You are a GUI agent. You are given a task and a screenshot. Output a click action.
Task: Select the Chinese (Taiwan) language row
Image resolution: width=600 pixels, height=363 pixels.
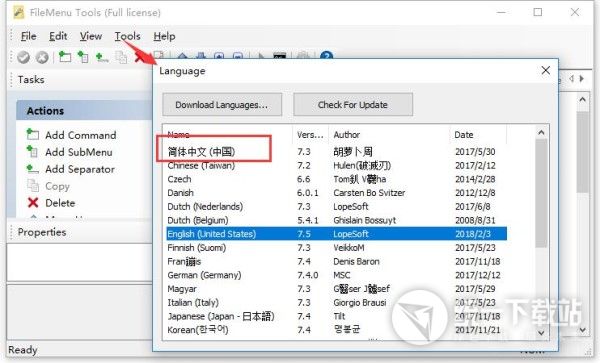336,165
